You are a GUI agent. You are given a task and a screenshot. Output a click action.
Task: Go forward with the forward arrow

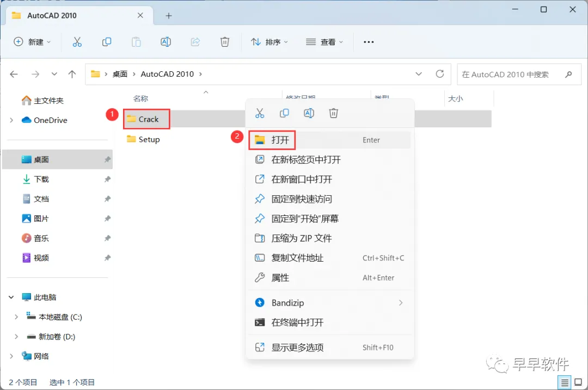pyautogui.click(x=35, y=74)
